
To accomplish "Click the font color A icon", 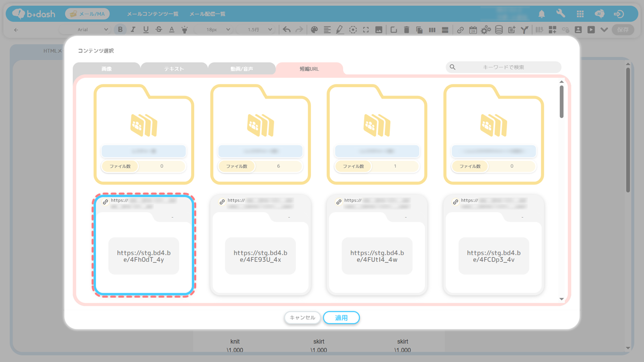I will pos(172,30).
